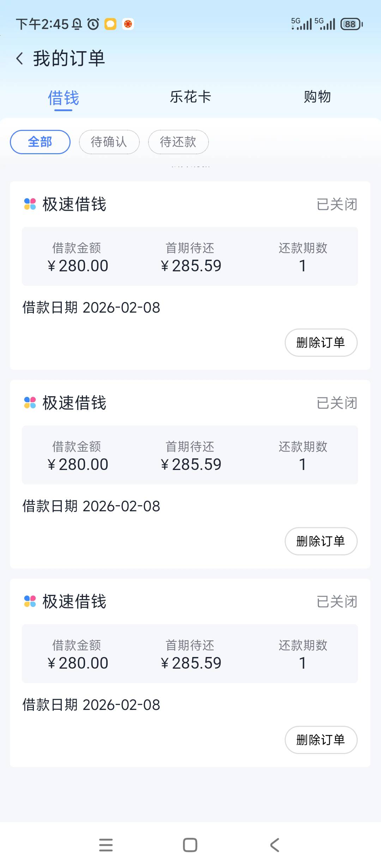Delete the first order with 删除订单

tap(321, 343)
